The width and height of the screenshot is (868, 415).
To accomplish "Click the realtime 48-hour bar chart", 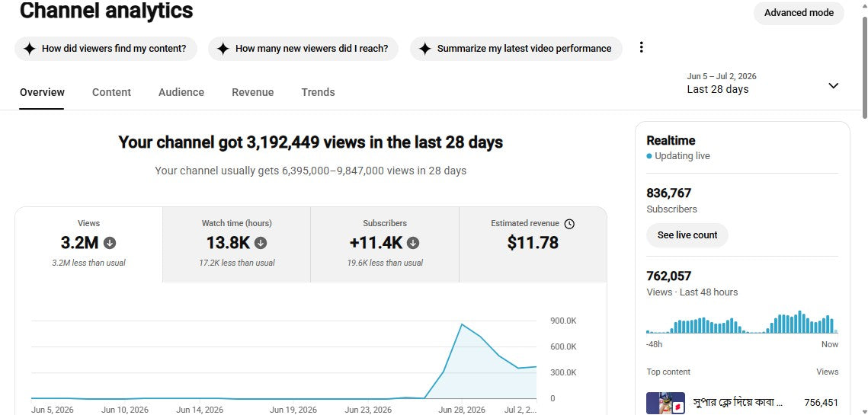I will [741, 322].
